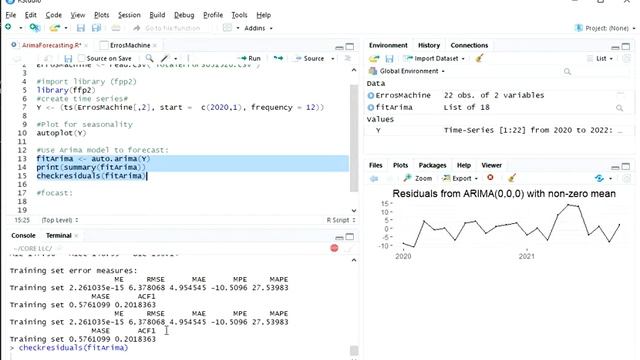The image size is (640, 360).
Task: View fitArima with its magnifier icon
Action: tap(619, 108)
